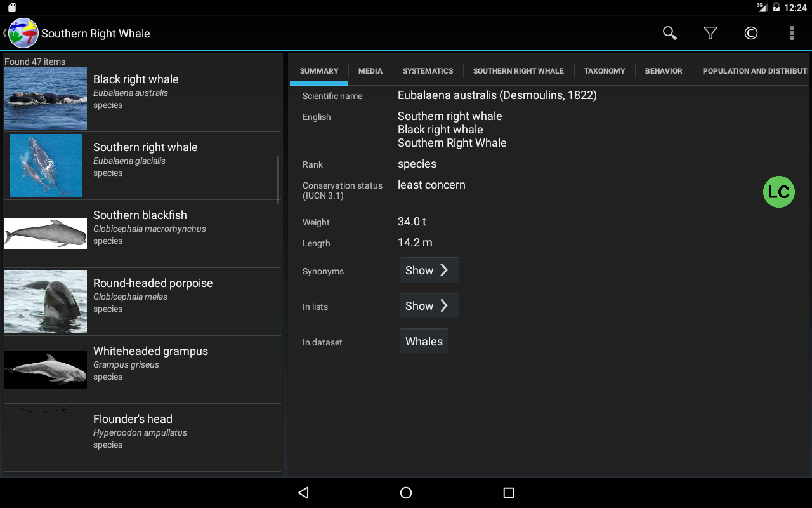Viewport: 812px width, 508px height.
Task: Open the Round-headed porpoise photo thumbnail
Action: (x=46, y=302)
